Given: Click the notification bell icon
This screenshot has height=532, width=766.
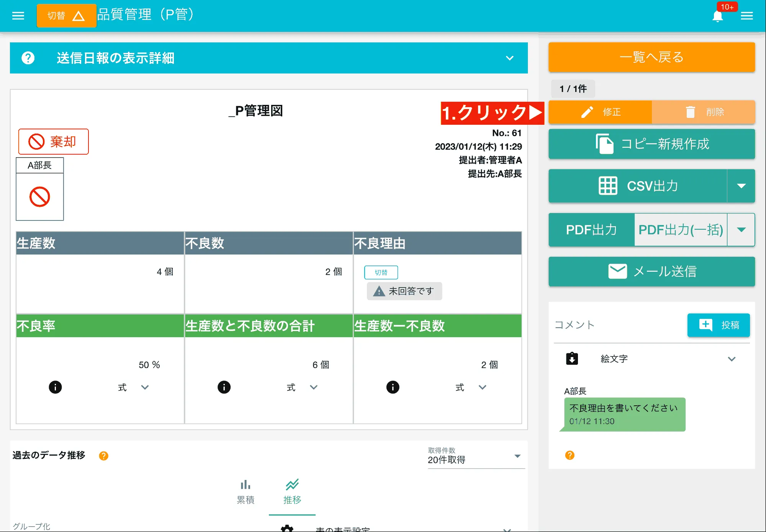Looking at the screenshot, I should (718, 15).
